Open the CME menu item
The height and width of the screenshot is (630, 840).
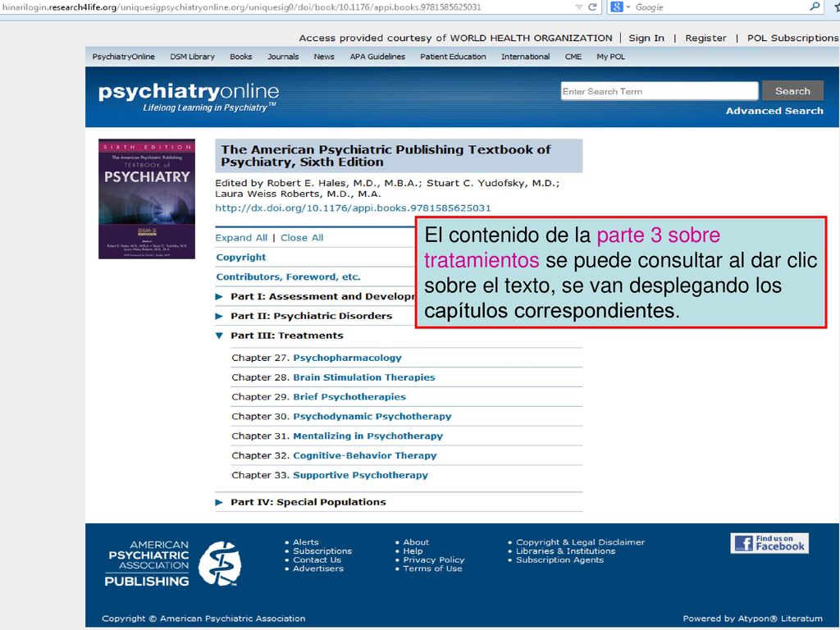pyautogui.click(x=573, y=57)
